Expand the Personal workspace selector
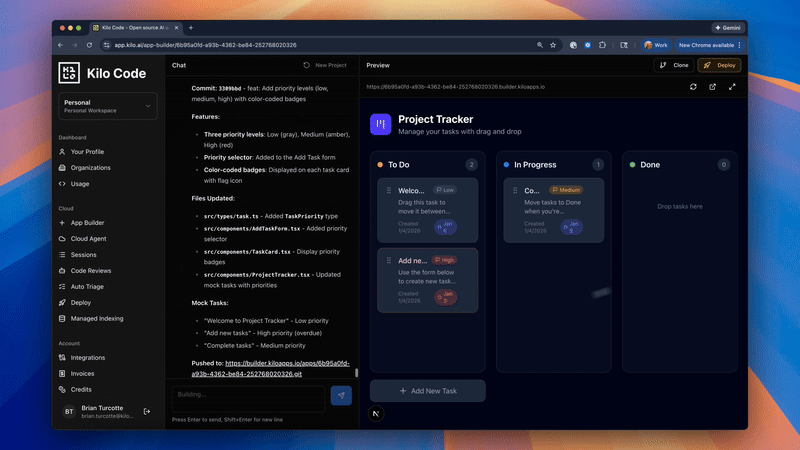Viewport: 800px width, 450px height. (108, 106)
